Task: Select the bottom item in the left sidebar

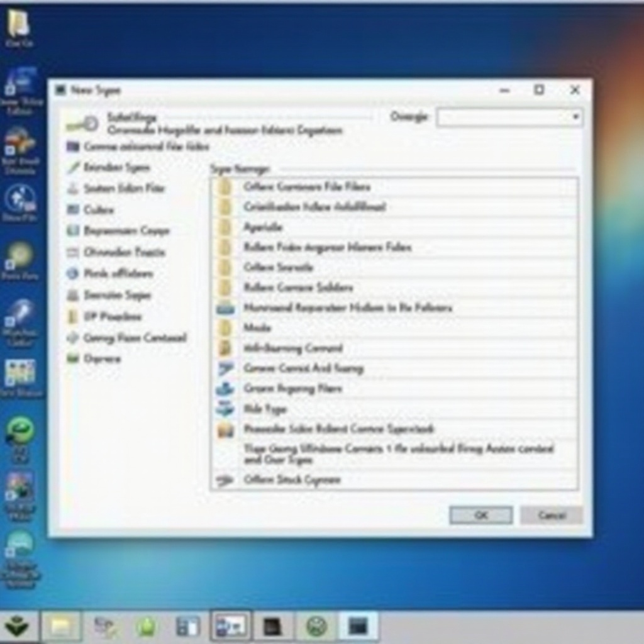Action: pyautogui.click(x=101, y=358)
